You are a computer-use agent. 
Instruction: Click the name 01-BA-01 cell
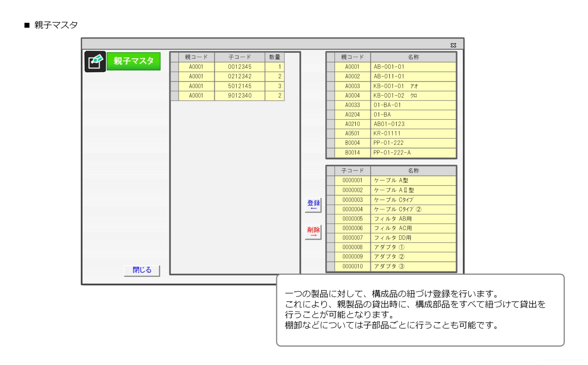click(413, 105)
